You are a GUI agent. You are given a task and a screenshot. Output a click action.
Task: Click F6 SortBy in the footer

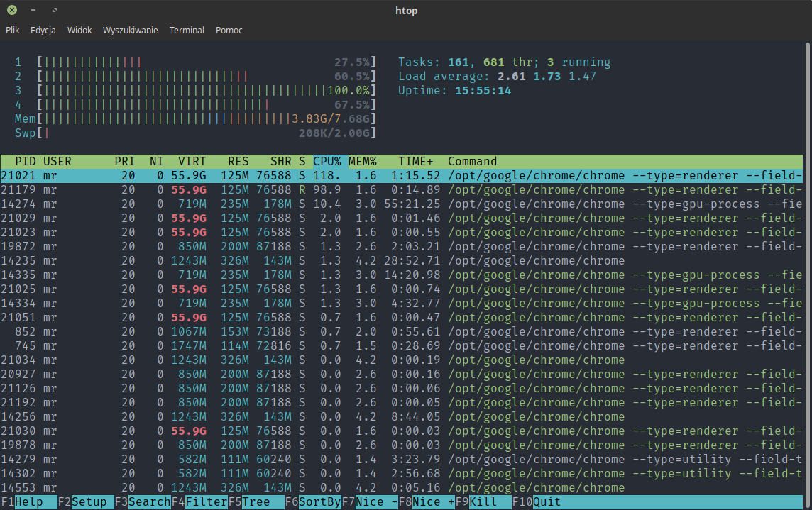point(313,501)
